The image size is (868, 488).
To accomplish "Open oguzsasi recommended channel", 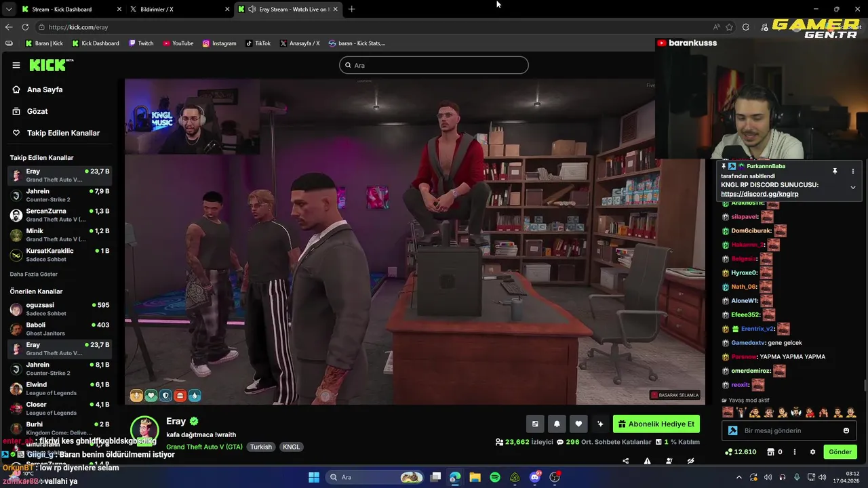I will point(60,309).
